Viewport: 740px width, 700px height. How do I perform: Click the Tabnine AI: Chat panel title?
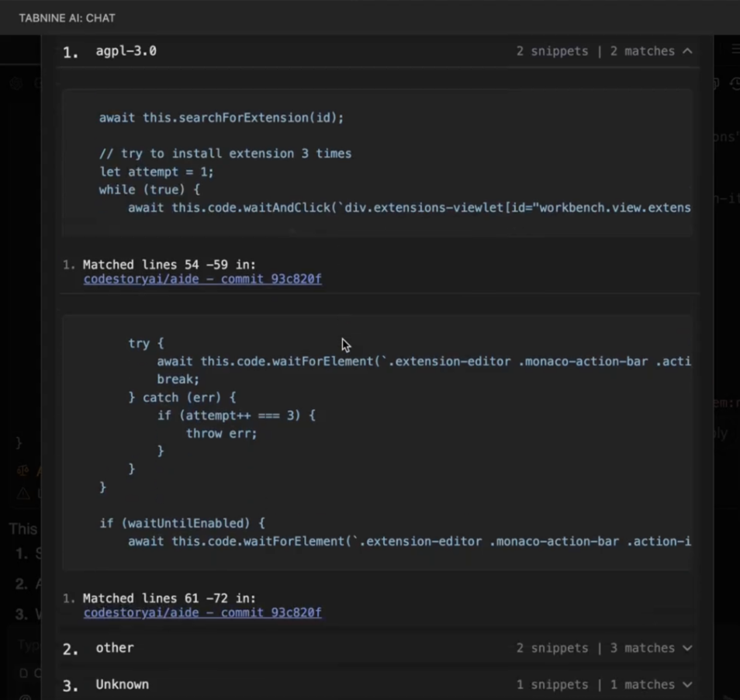click(x=67, y=18)
